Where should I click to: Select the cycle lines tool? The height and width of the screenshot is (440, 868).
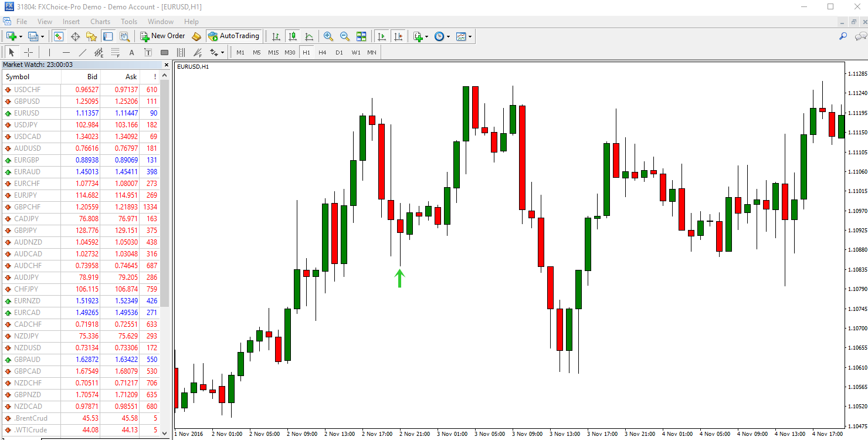tap(181, 53)
